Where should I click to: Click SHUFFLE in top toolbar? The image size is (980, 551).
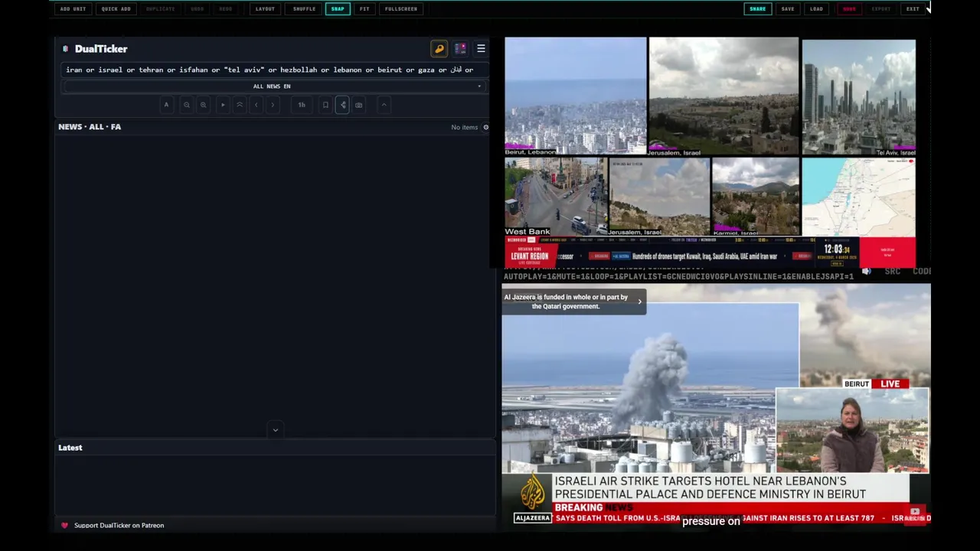pyautogui.click(x=304, y=9)
